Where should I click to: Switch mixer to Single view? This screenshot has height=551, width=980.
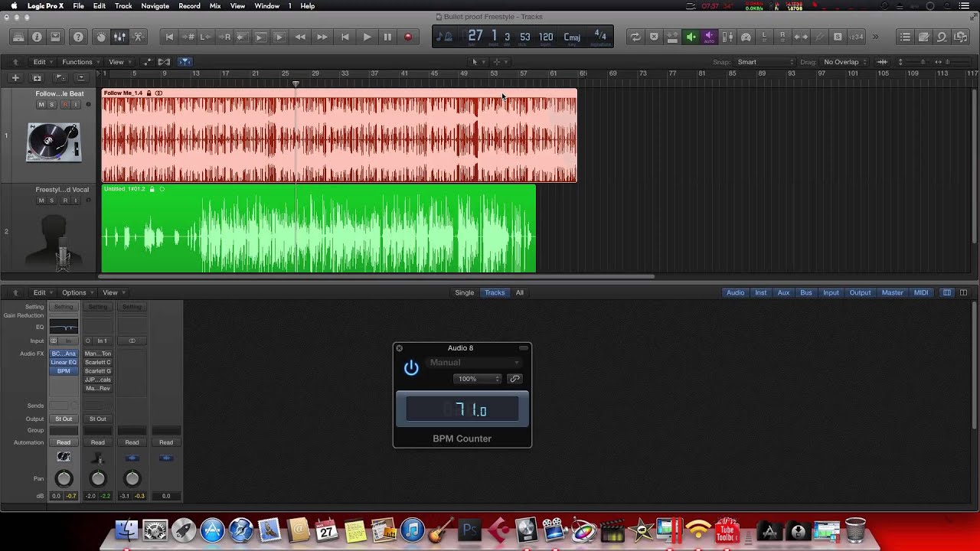(465, 292)
